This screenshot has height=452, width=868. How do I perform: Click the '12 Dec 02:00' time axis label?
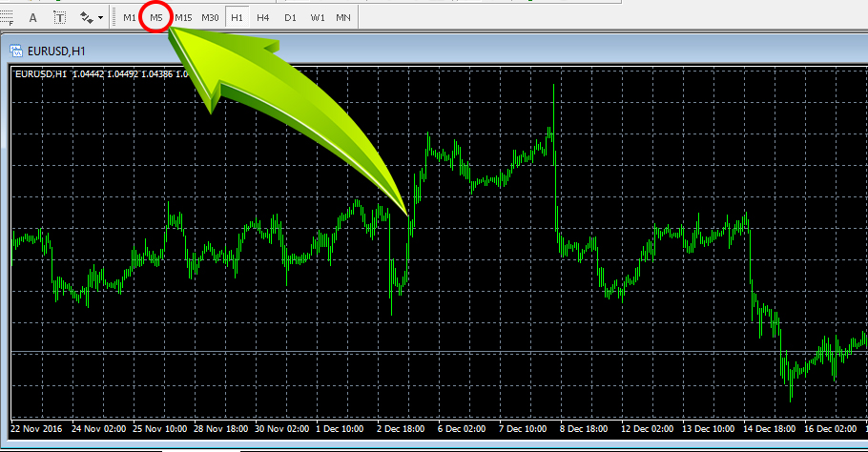tap(647, 429)
